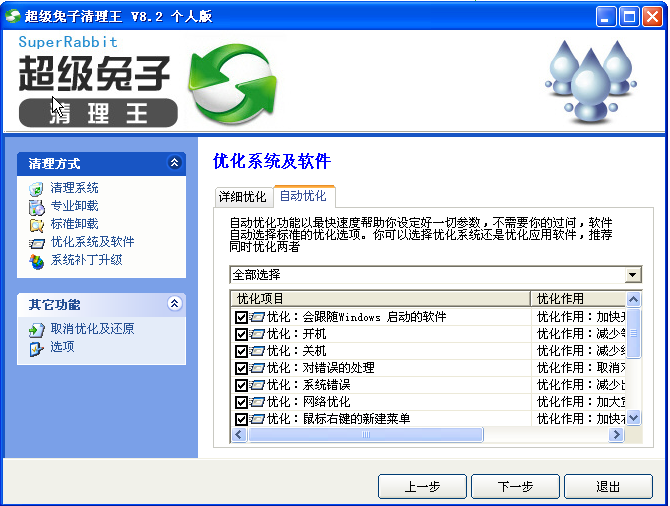Collapse the 其它功能 panel chevron
This screenshot has height=506, width=670.
tap(174, 303)
